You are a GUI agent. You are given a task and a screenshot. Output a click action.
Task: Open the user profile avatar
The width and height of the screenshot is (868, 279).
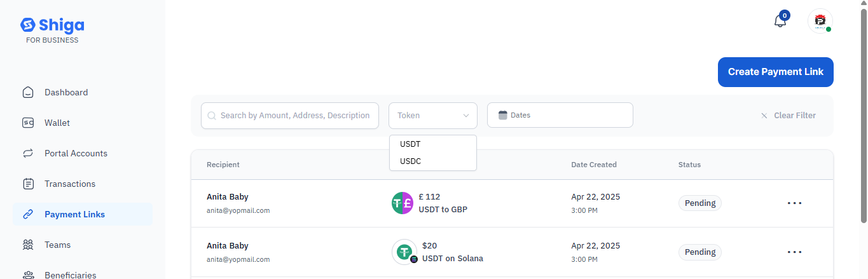pos(820,21)
